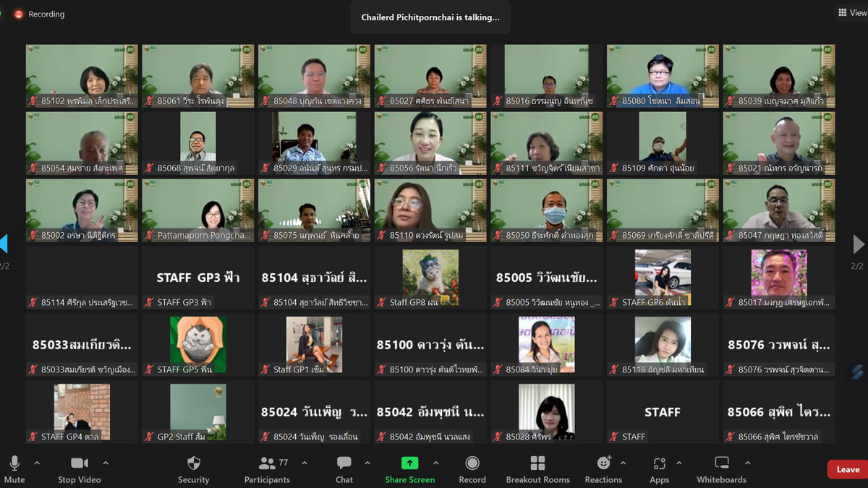Toggle the Record button

pyautogui.click(x=472, y=469)
